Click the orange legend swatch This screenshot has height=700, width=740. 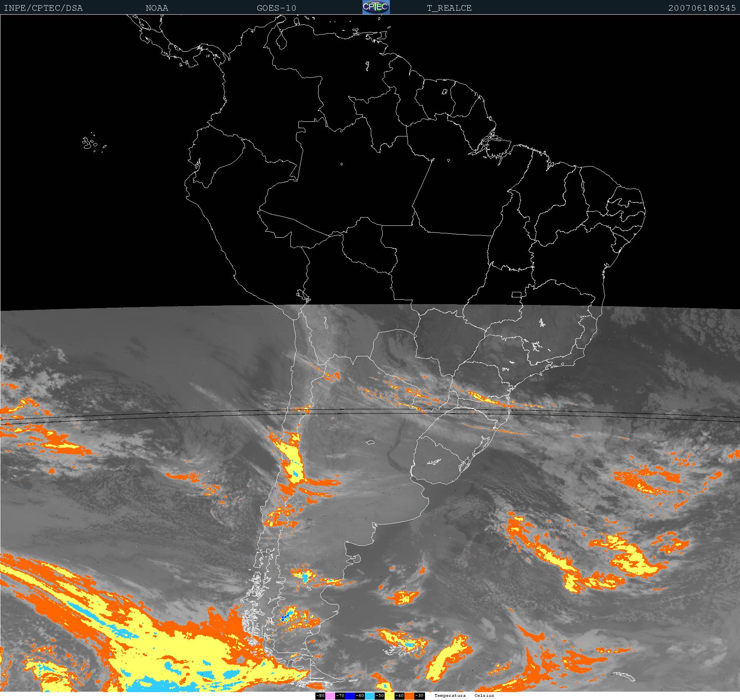(409, 696)
